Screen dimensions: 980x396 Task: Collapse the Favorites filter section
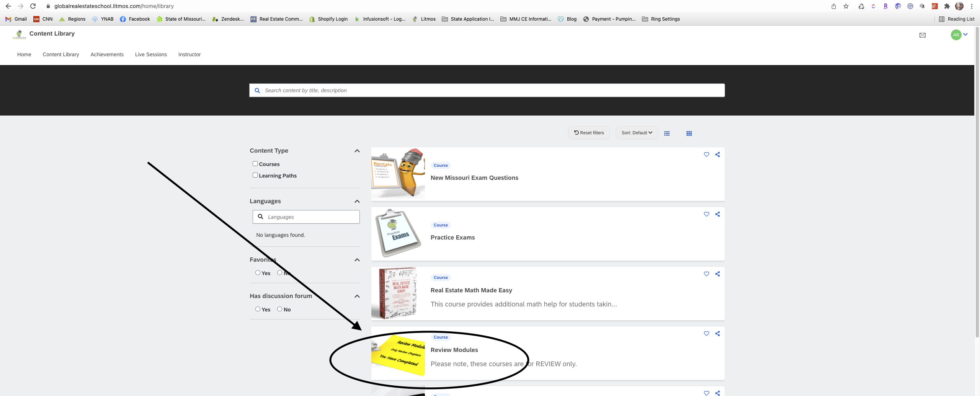(x=357, y=260)
